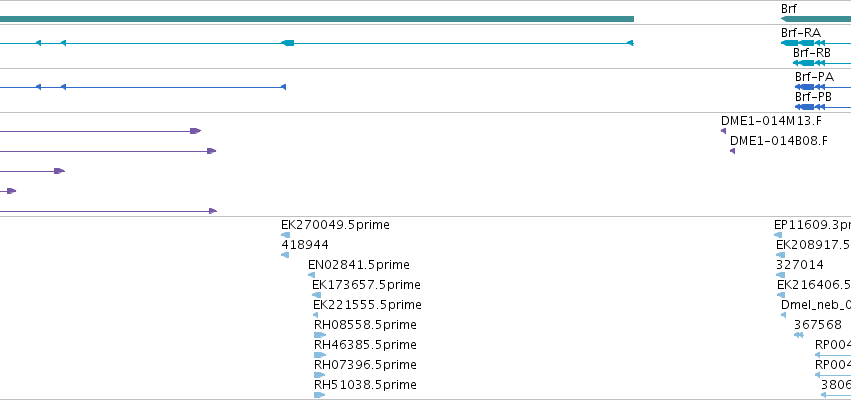Click the arrow glyph under EP11609.3pr
Screen dimensions: 851x400
coord(778,235)
